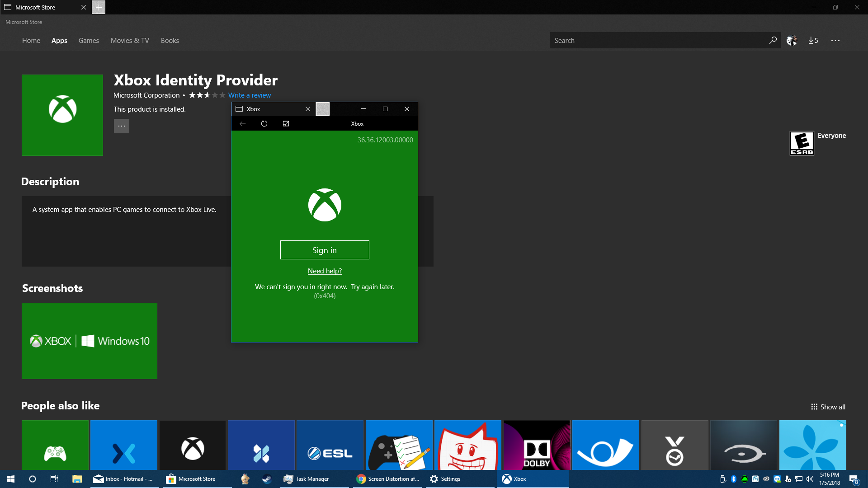The height and width of the screenshot is (488, 868).
Task: Open a new Microsoft Store tab
Action: [x=99, y=7]
